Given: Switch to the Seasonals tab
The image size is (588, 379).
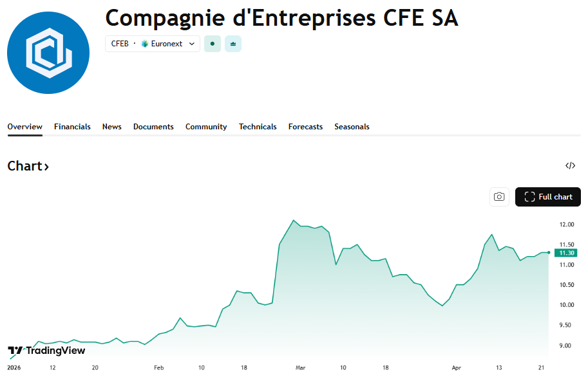Looking at the screenshot, I should tap(352, 127).
